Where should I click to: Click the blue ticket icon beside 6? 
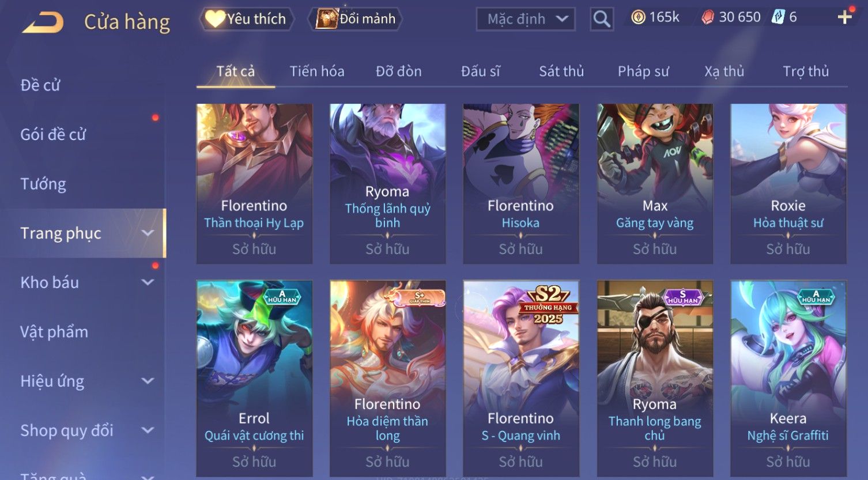click(x=778, y=17)
